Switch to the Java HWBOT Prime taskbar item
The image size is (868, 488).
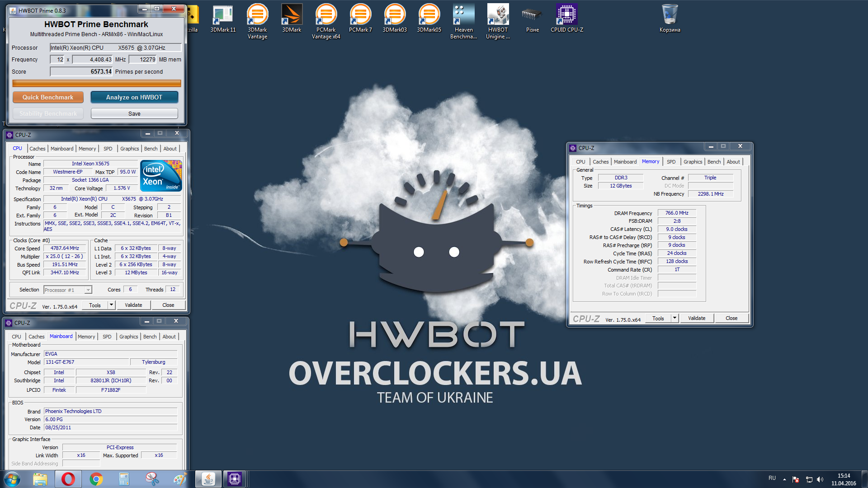click(208, 479)
